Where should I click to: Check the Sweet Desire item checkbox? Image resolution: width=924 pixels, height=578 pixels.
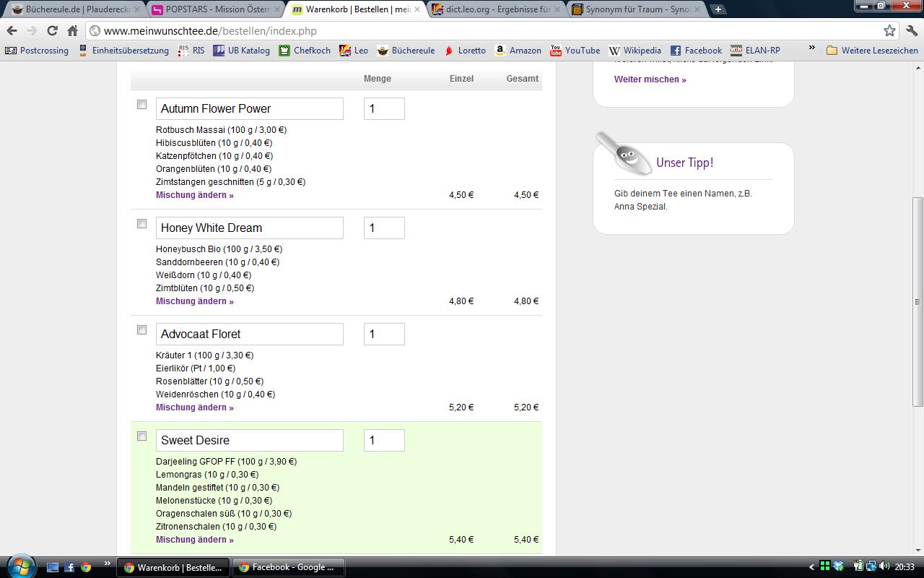click(141, 436)
